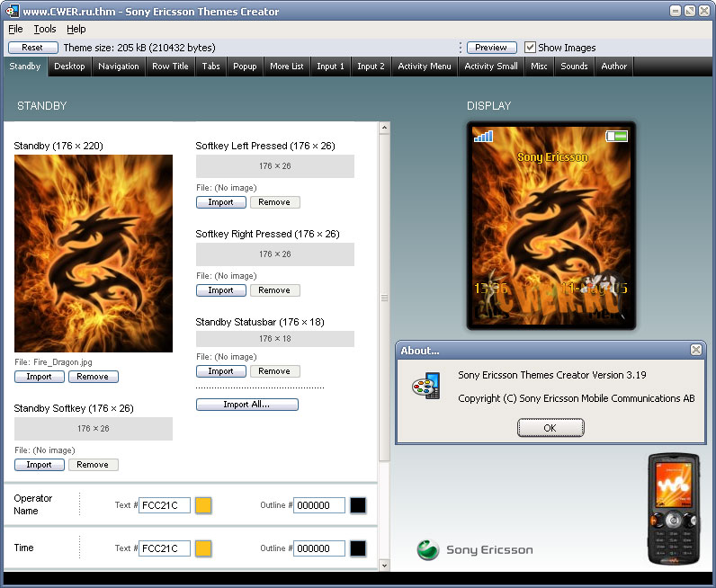716x588 pixels.
Task: Click the scrollbar down arrow
Action: tap(384, 566)
